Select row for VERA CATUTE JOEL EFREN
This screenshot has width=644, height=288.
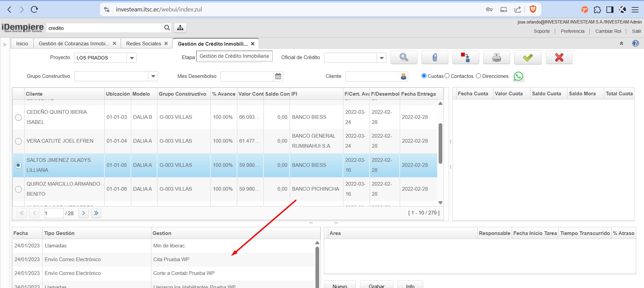coord(18,141)
